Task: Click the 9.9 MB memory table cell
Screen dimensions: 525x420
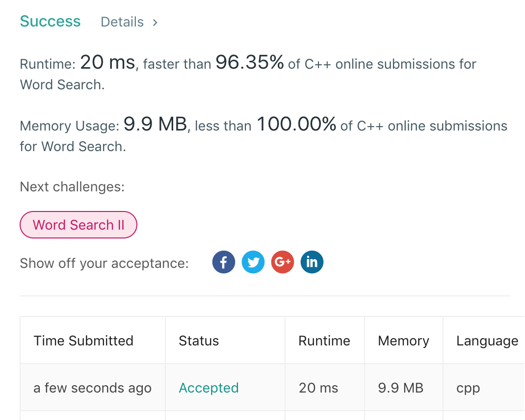Action: [x=400, y=388]
